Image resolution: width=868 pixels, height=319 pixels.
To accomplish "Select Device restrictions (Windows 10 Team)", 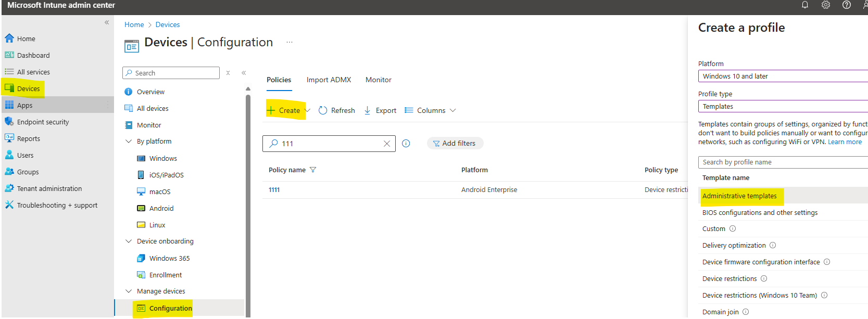I will 759,295.
